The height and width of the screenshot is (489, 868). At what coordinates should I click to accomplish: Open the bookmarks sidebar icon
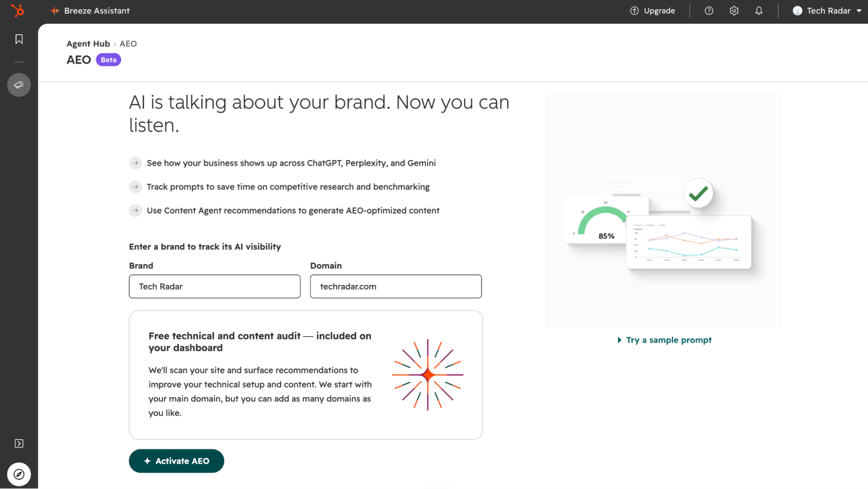coord(19,39)
